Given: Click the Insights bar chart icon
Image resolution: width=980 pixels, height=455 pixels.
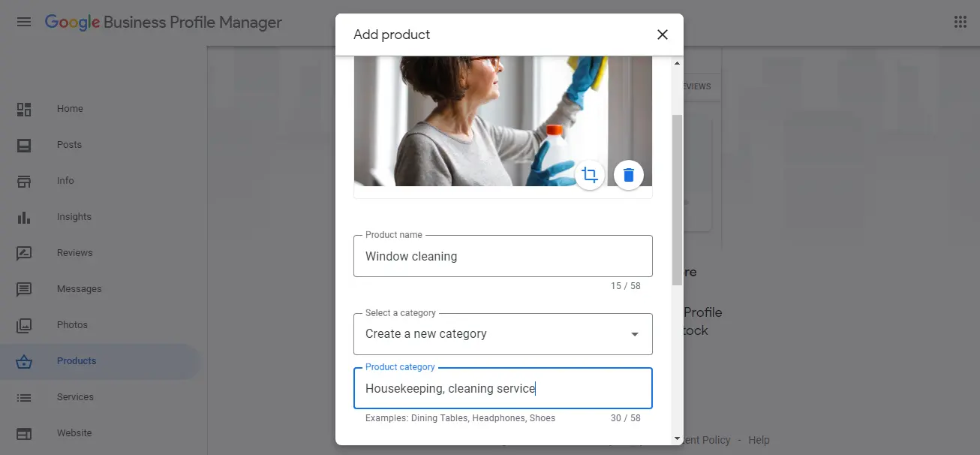Looking at the screenshot, I should (24, 217).
